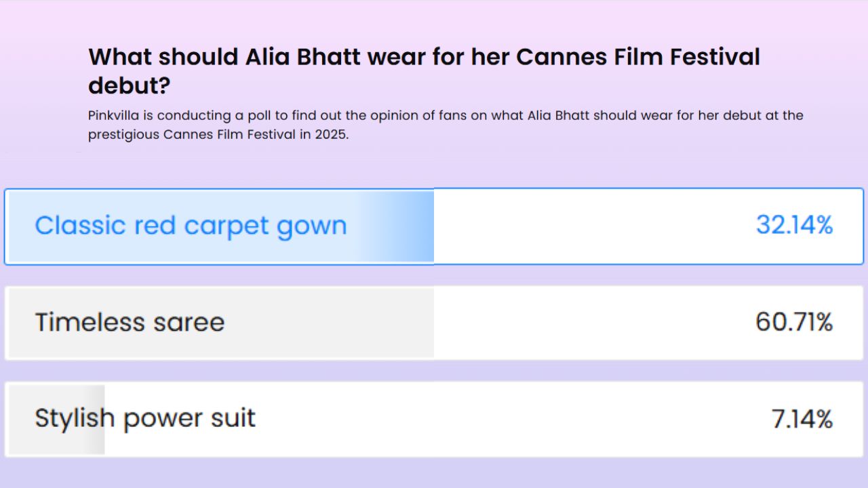The image size is (868, 488).
Task: Click the poll question heading about Alia Bhatt
Action: pyautogui.click(x=425, y=71)
